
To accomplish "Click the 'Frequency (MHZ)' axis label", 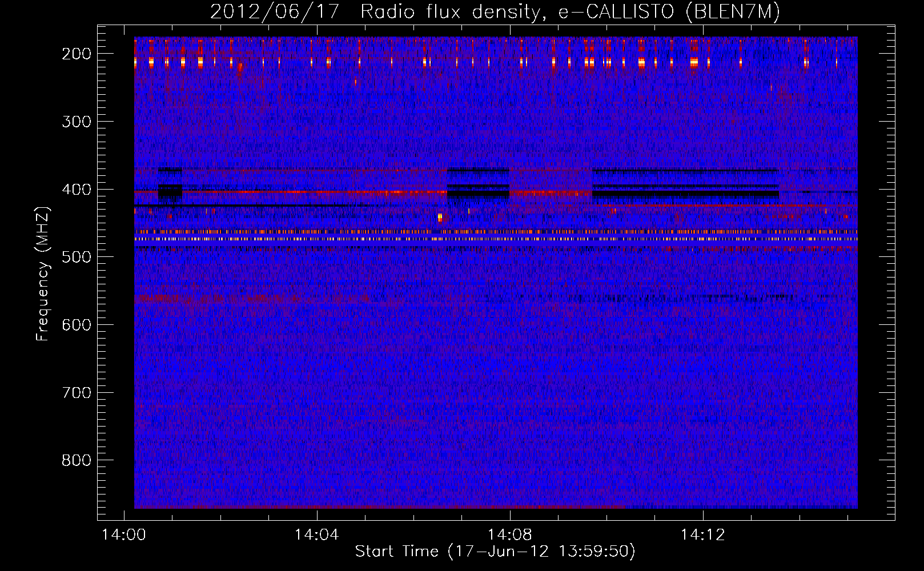I will [43, 274].
